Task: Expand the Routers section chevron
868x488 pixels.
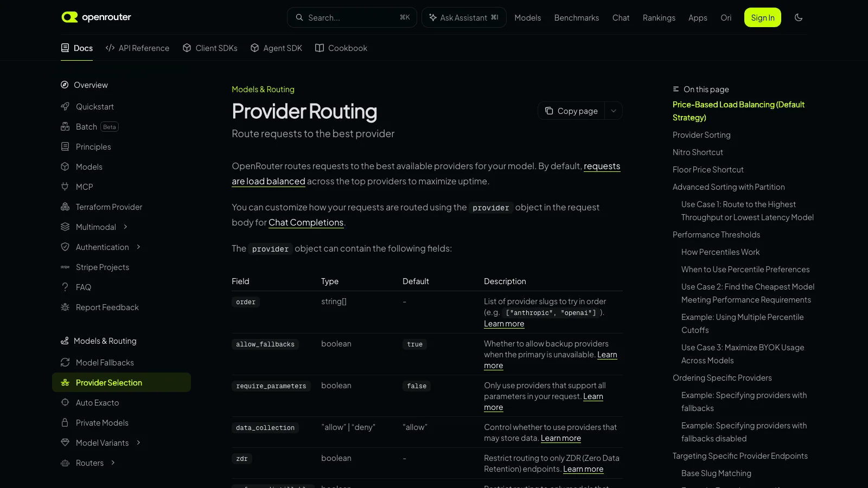Action: 113,463
